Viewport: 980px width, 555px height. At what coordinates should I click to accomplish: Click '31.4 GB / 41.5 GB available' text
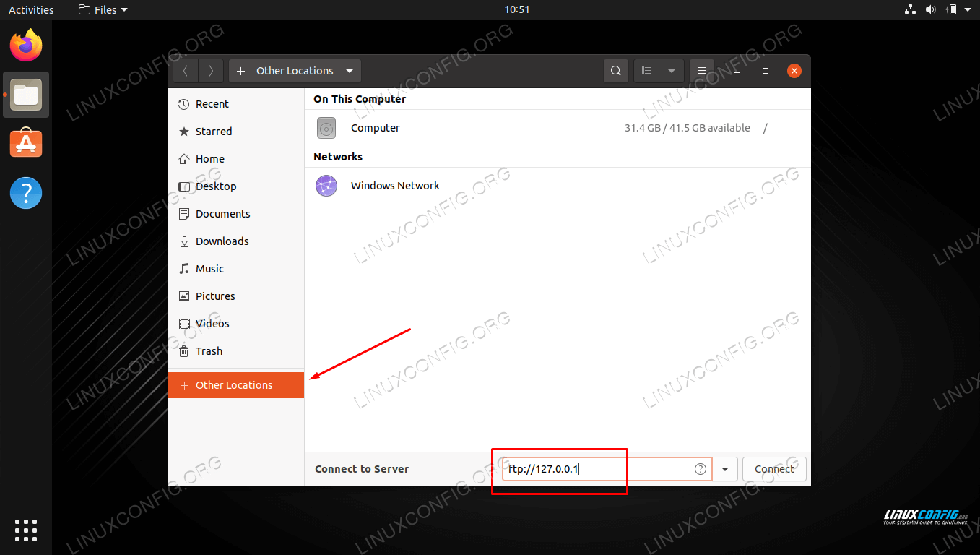coord(688,128)
